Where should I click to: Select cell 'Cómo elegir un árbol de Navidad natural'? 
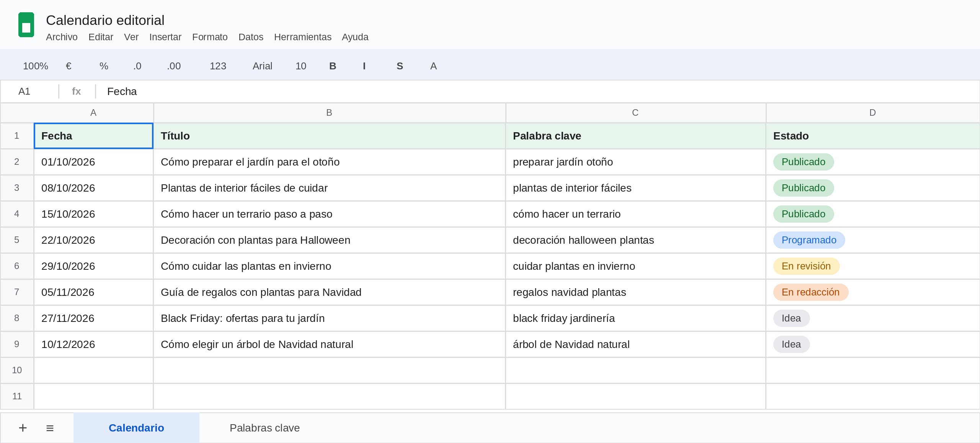[x=329, y=344]
